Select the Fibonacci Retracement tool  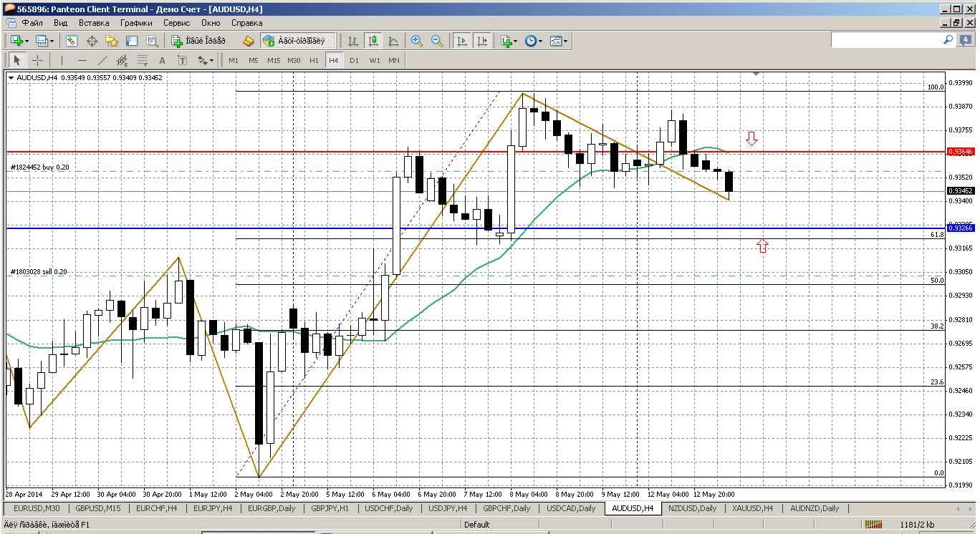(x=142, y=61)
